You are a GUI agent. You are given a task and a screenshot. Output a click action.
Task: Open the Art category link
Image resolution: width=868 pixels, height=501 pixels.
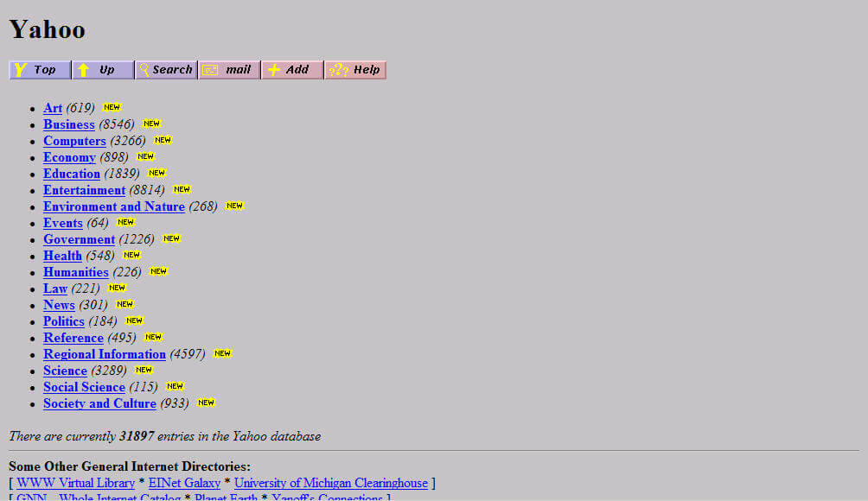(53, 108)
